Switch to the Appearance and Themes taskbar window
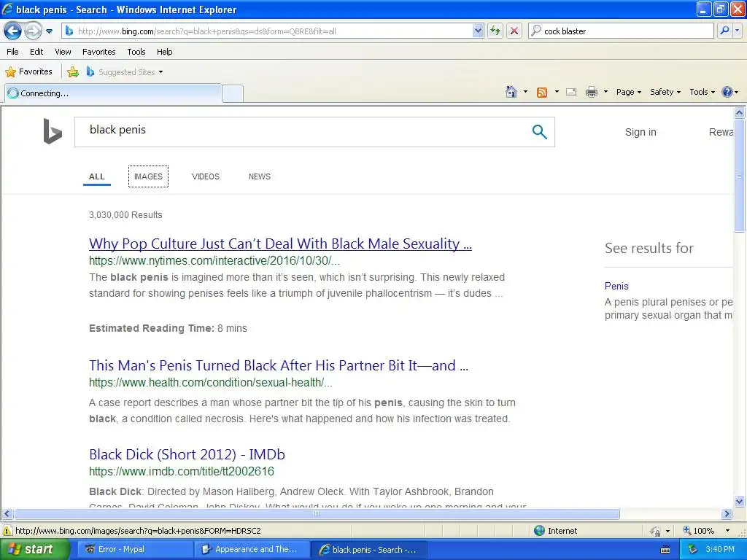Screen dimensions: 747x560 pyautogui.click(x=252, y=549)
